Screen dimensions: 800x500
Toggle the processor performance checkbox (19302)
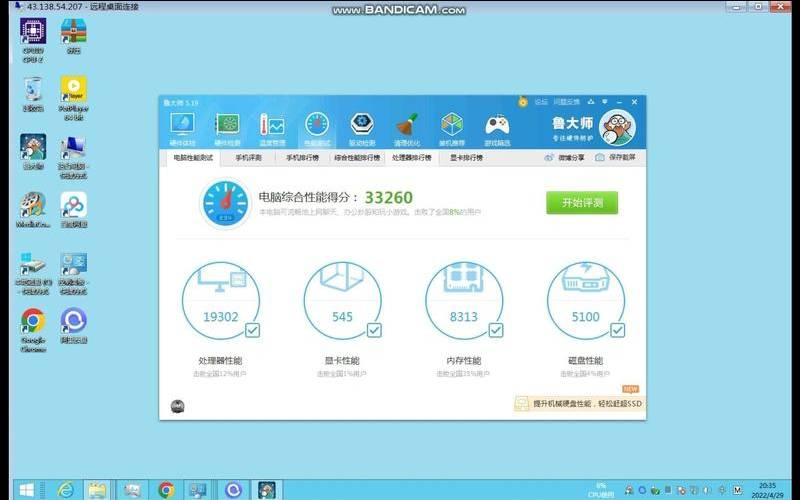click(253, 331)
